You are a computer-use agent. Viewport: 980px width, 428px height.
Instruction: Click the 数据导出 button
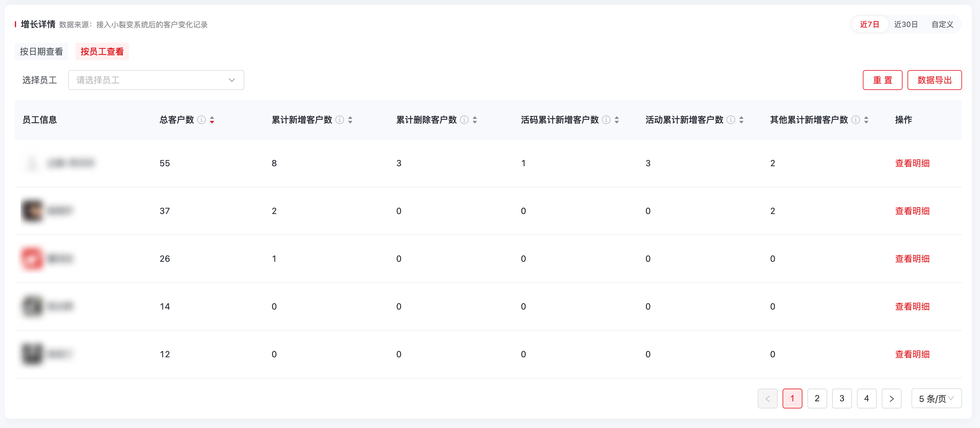(934, 80)
